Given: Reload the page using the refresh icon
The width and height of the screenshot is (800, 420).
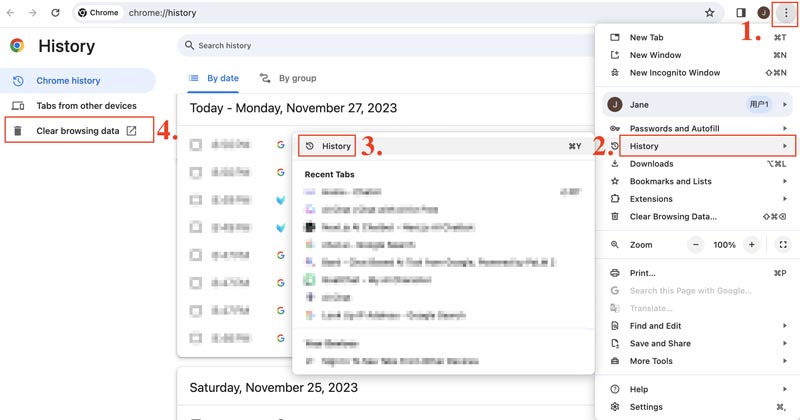Looking at the screenshot, I should [x=55, y=13].
